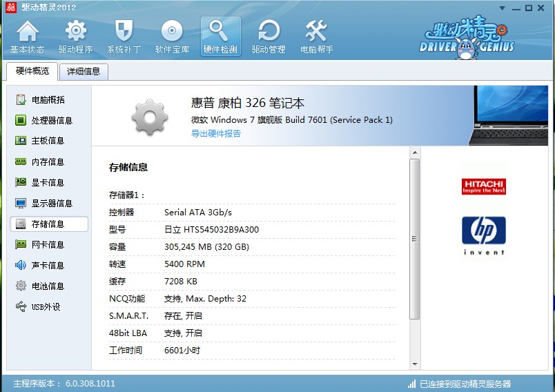This screenshot has width=555, height=392.
Task: Open the 电脑帮手 tools icon
Action: pyautogui.click(x=316, y=31)
